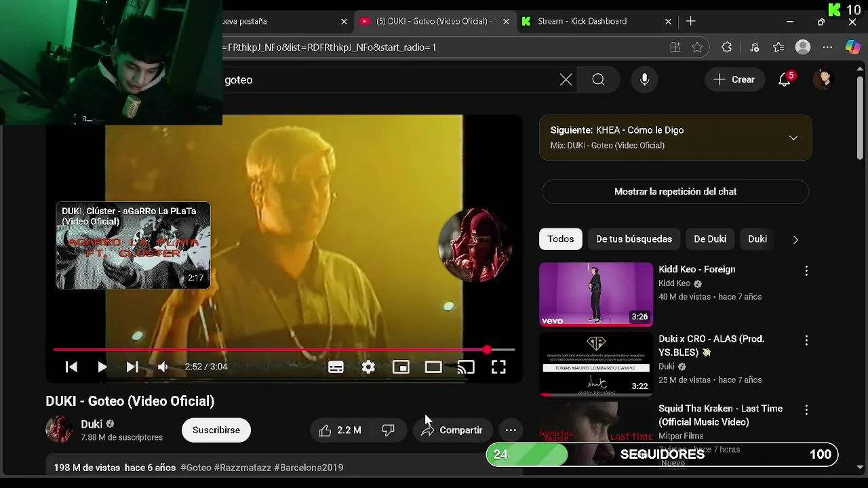The image size is (868, 488).
Task: Like the Goteo video (2.2 M)
Action: click(x=340, y=430)
